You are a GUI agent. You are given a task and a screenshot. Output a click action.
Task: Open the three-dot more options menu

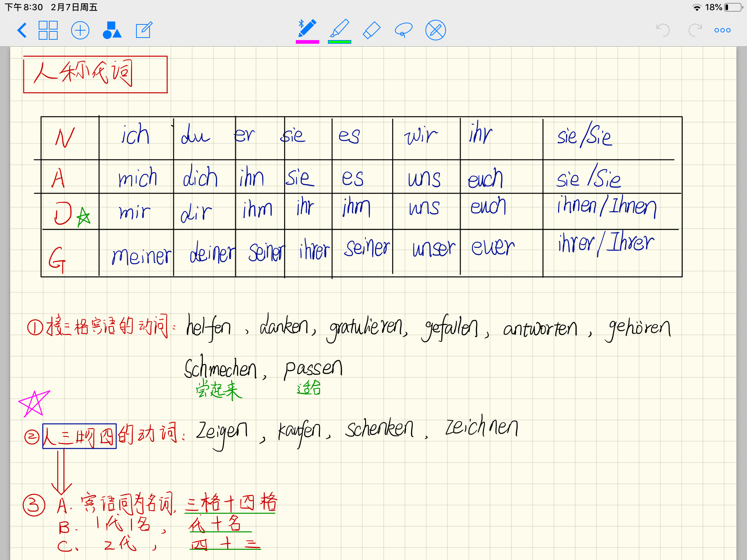722,30
